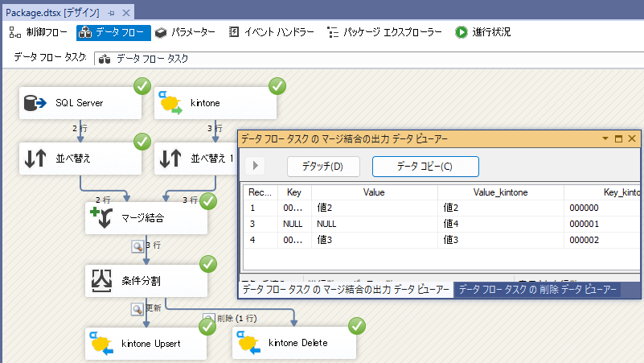
Task: Click the 条件分割 split icon
Action: 101,281
